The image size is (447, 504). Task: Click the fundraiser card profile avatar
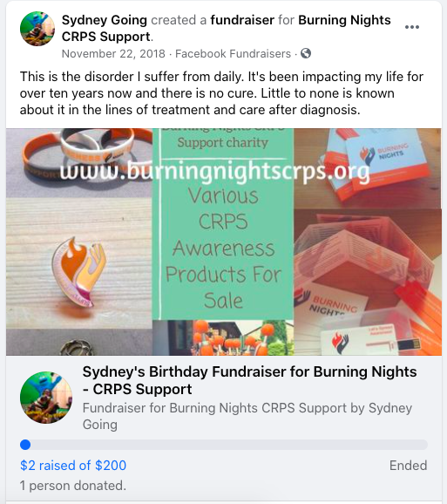(x=46, y=398)
